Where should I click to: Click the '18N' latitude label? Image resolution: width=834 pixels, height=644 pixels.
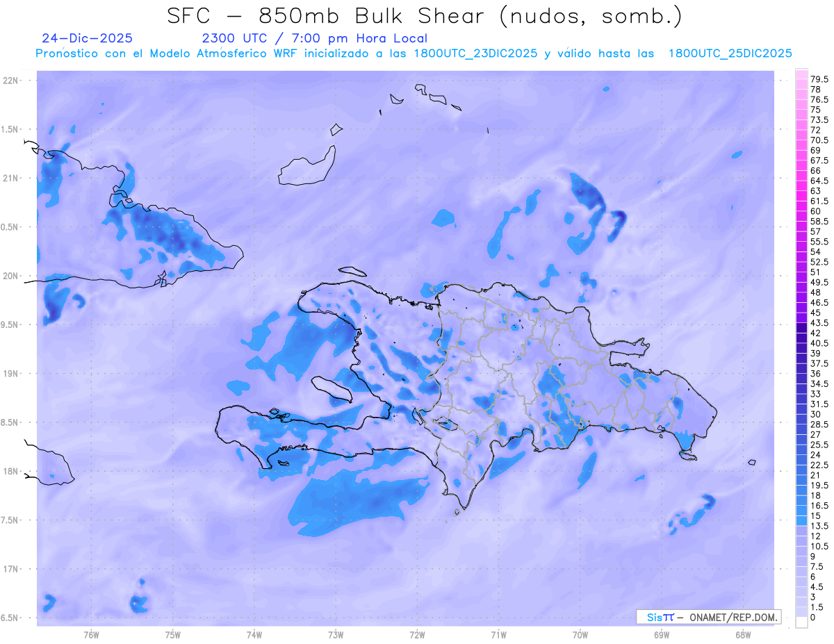12,471
